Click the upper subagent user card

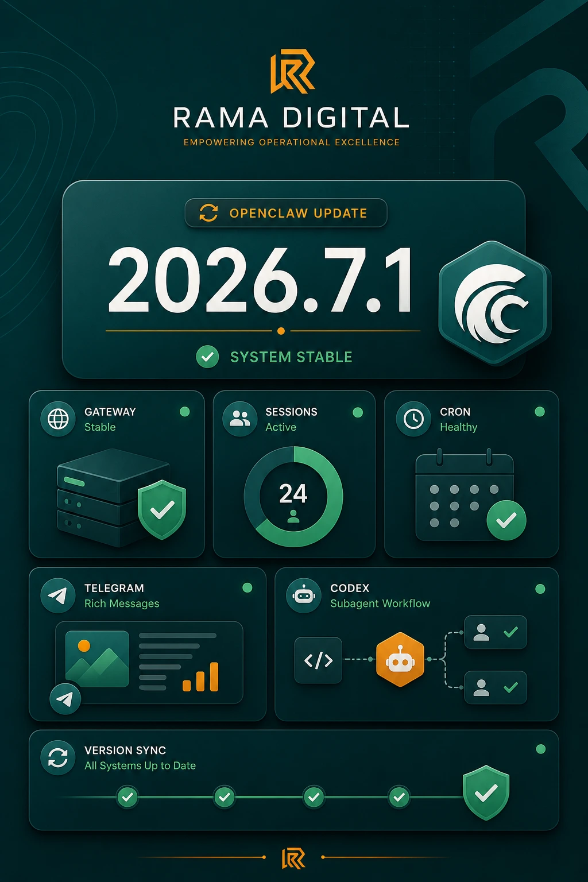tap(496, 632)
